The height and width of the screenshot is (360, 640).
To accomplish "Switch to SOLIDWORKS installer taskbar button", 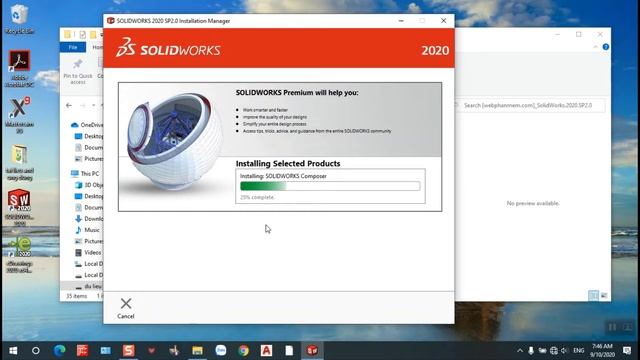I will pos(312,351).
